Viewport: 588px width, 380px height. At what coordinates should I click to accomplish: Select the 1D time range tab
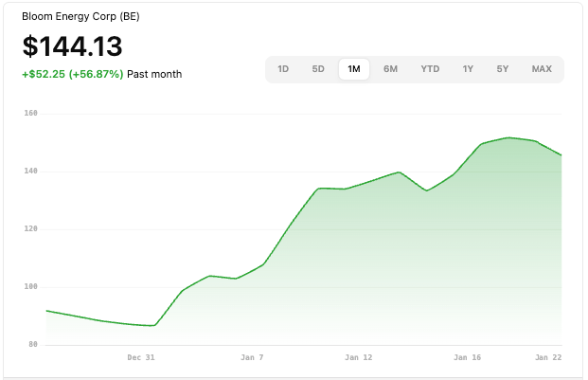(283, 69)
